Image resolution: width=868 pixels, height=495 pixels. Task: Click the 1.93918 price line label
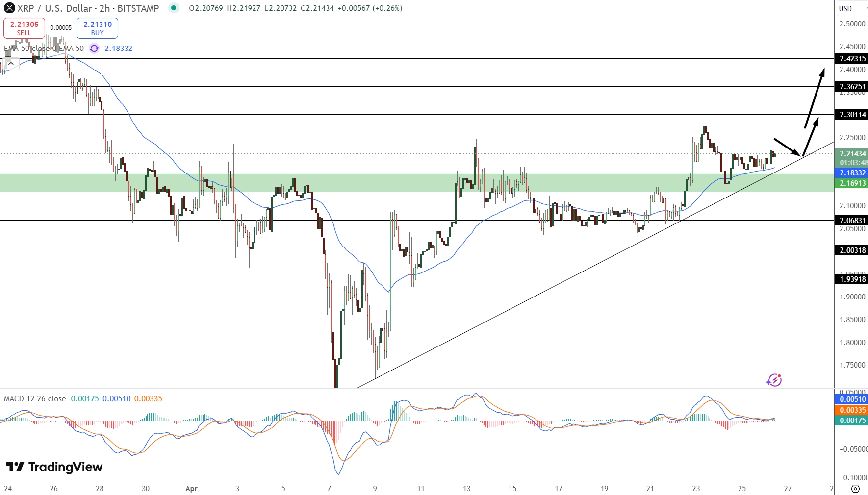[851, 279]
